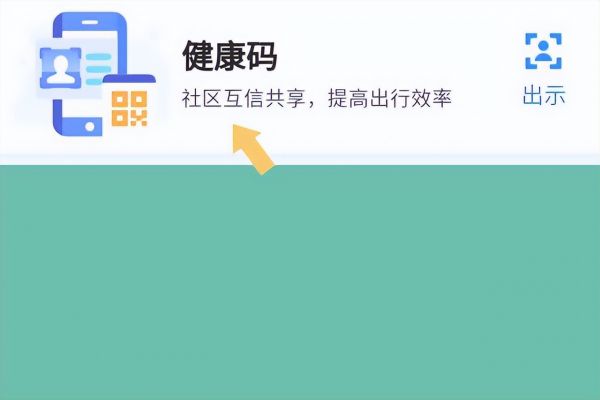Image resolution: width=600 pixels, height=400 pixels.
Task: Tap the 码 character in the title
Action: pos(262,56)
